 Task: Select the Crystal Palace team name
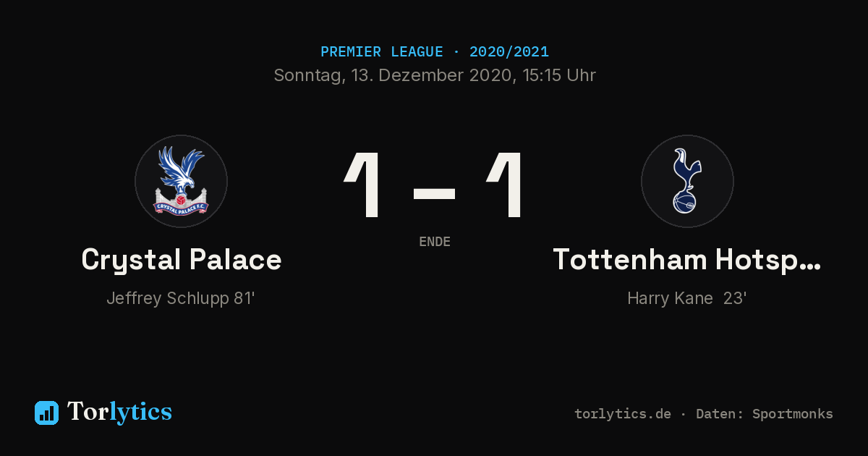pos(181,259)
